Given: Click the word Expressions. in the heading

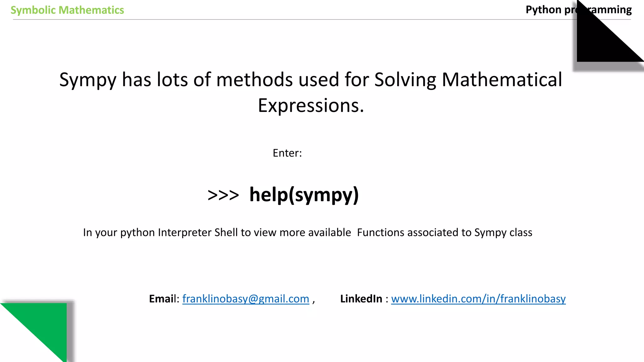Looking at the screenshot, I should click(311, 105).
